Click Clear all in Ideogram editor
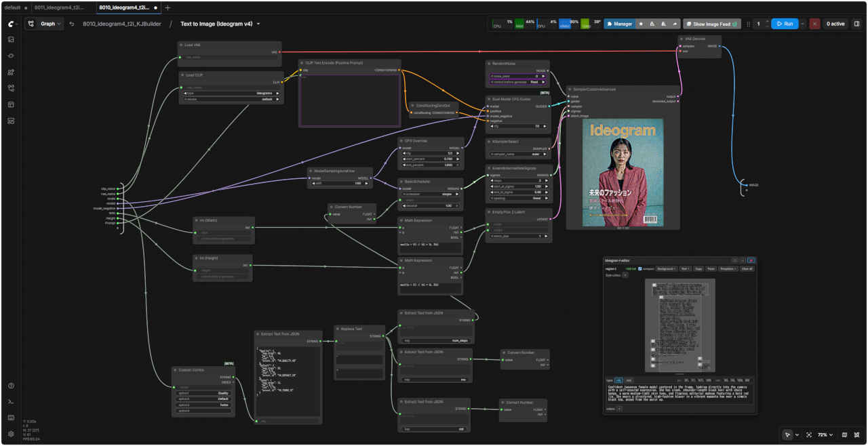868x446 pixels. 747,269
